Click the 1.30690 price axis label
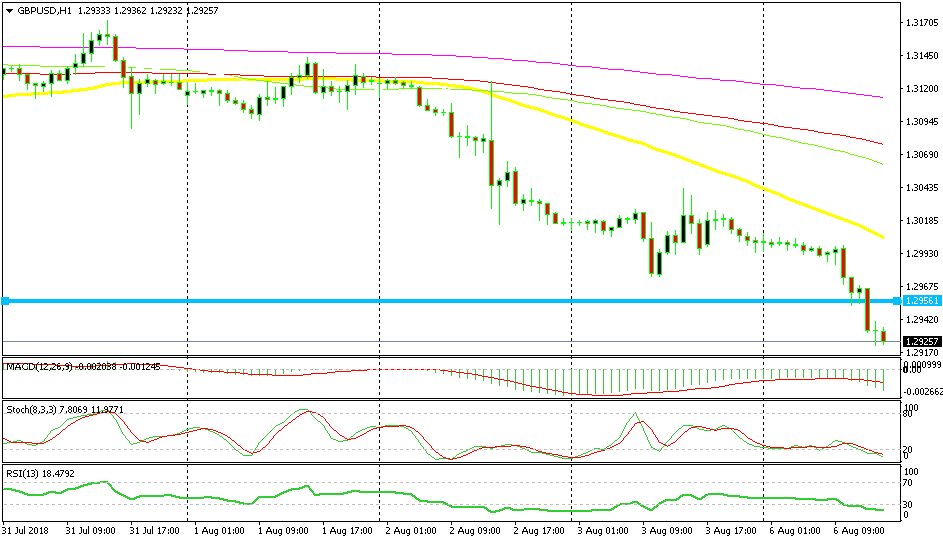 click(921, 155)
